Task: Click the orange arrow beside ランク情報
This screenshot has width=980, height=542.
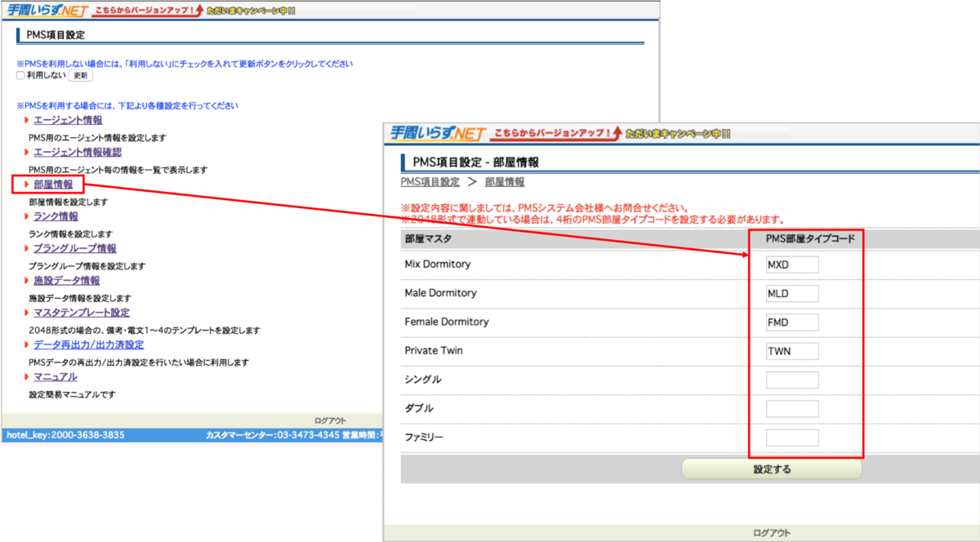Action: 27,216
